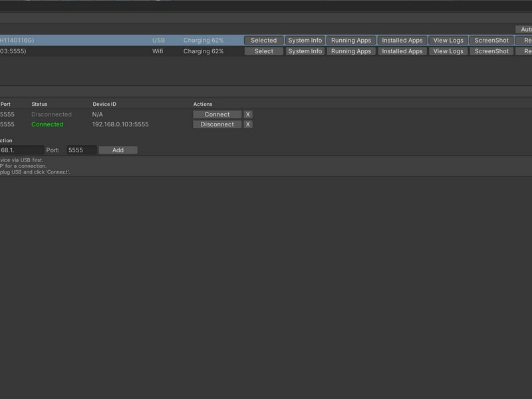
Task: Open View Logs for USB device
Action: click(448, 41)
